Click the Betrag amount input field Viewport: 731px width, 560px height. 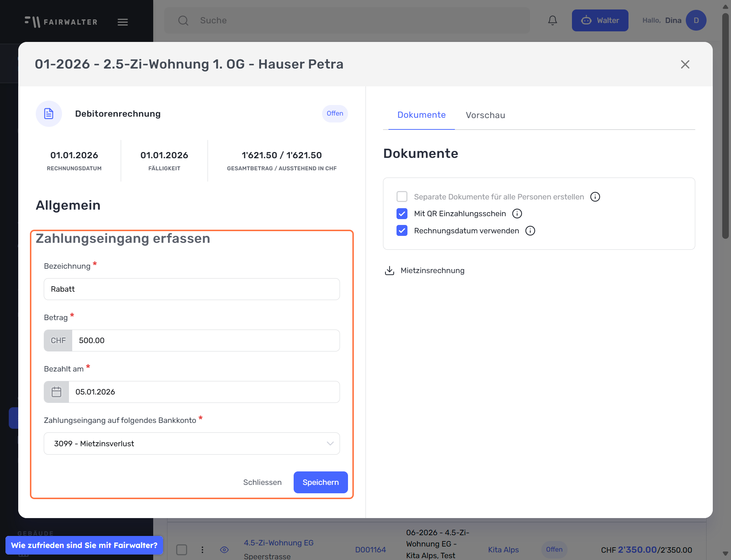(x=205, y=341)
